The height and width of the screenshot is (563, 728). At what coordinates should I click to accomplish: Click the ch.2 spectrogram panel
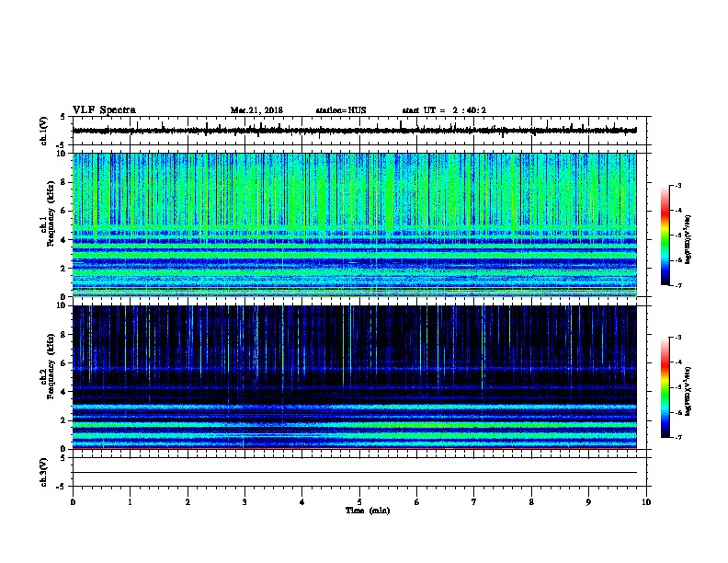355,377
